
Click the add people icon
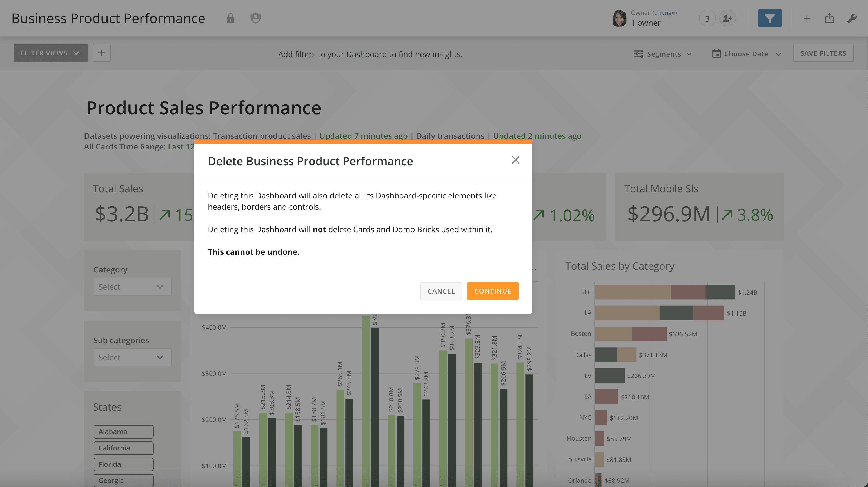click(x=727, y=19)
